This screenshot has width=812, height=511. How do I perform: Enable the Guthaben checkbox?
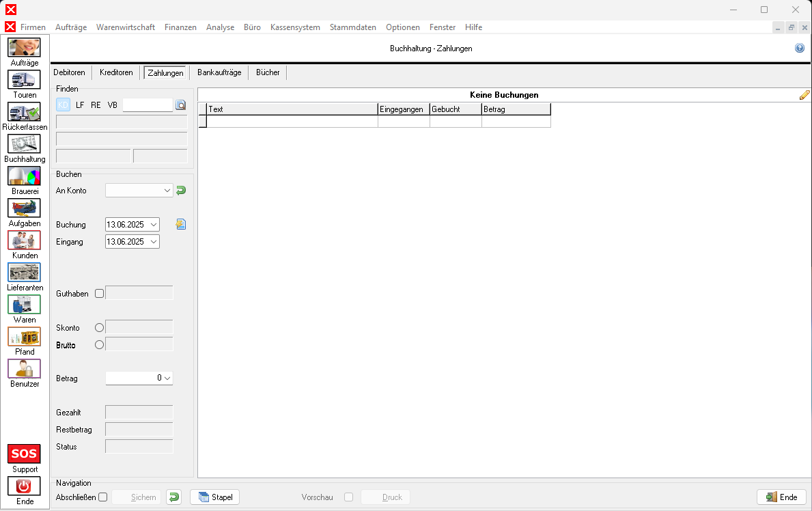(x=100, y=293)
